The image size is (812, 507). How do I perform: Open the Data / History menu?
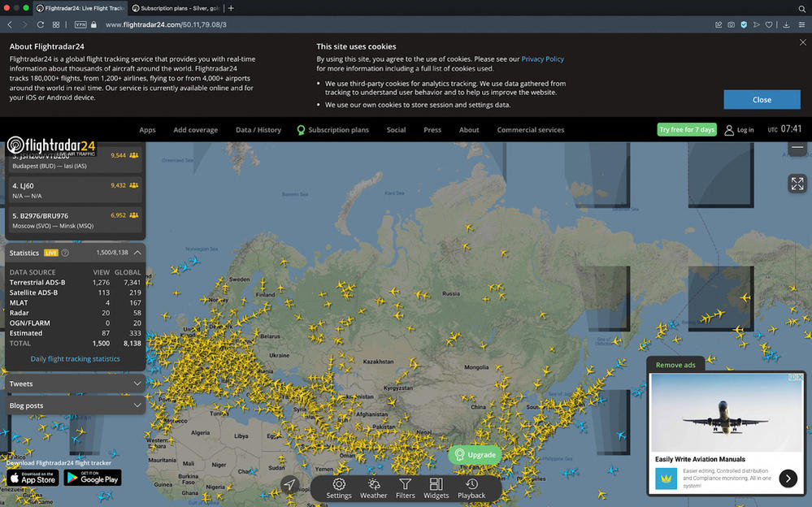click(x=258, y=130)
